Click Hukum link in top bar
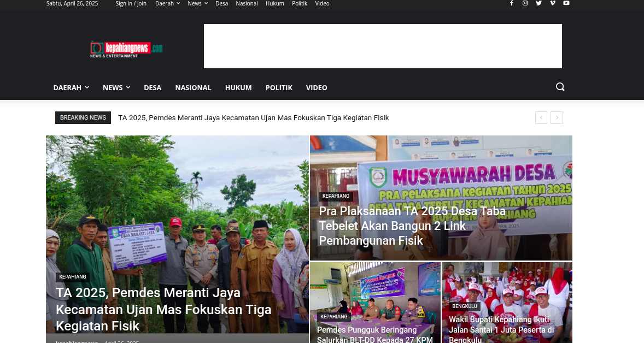Image resolution: width=644 pixels, height=343 pixels. click(x=275, y=3)
